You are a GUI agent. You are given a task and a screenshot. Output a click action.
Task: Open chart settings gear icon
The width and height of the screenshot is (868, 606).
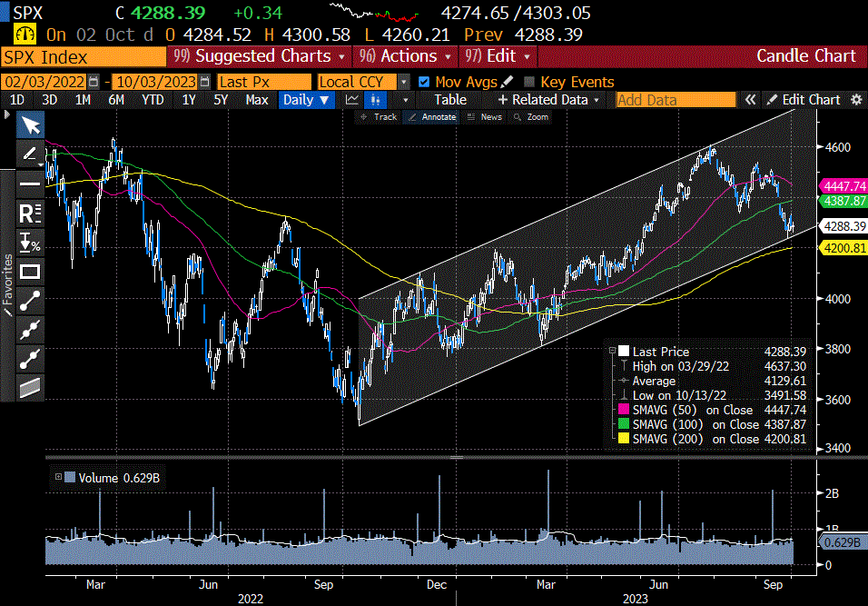(856, 100)
